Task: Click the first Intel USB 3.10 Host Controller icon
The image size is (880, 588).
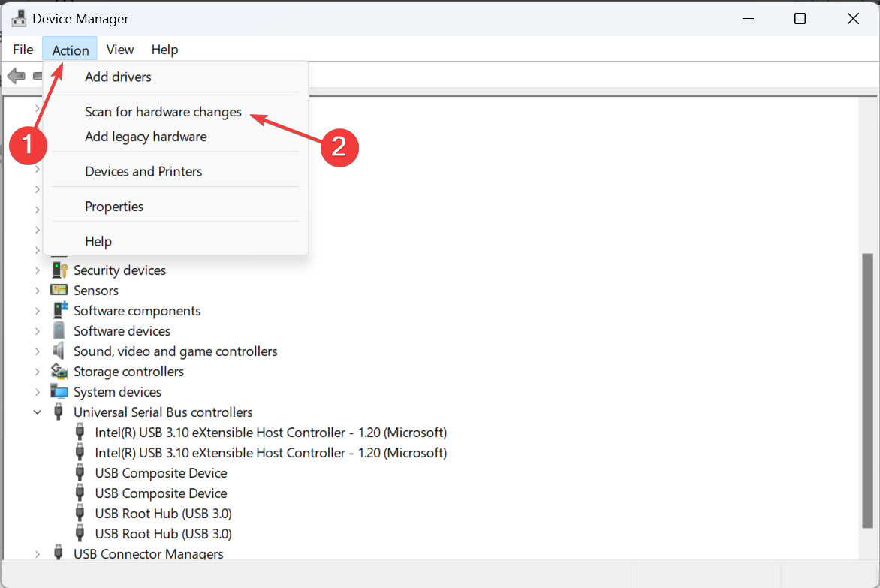Action: (x=80, y=432)
